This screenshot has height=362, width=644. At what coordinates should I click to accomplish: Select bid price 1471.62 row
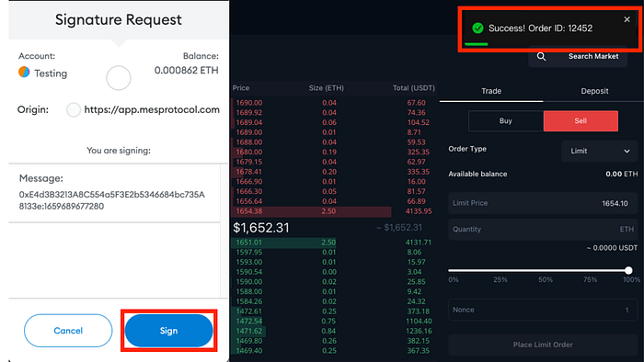pos(333,331)
